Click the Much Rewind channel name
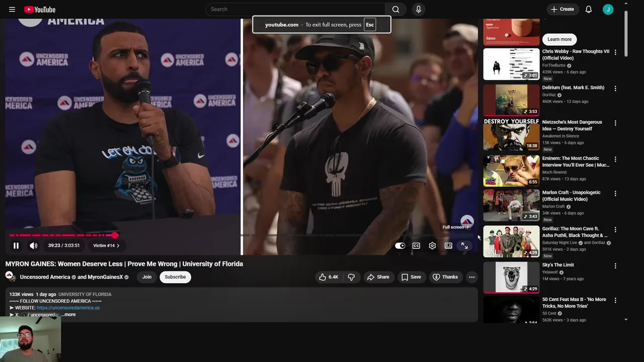This screenshot has width=644, height=362. pyautogui.click(x=553, y=172)
